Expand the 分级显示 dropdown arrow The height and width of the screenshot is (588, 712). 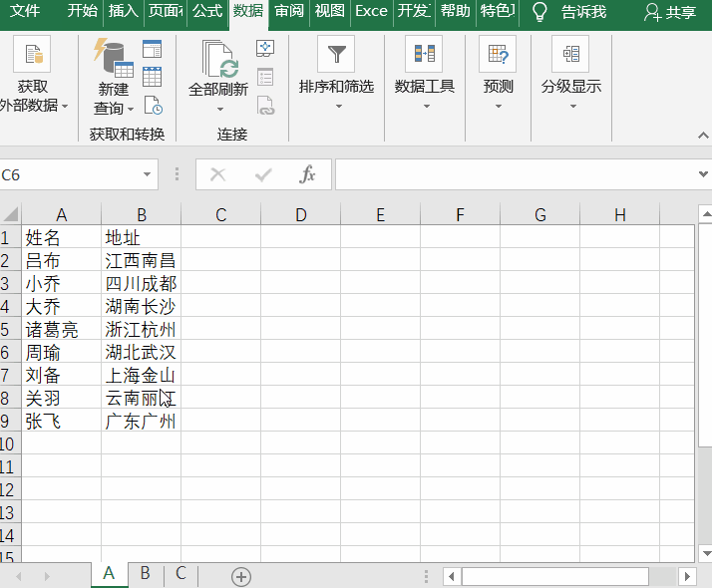coord(573,107)
